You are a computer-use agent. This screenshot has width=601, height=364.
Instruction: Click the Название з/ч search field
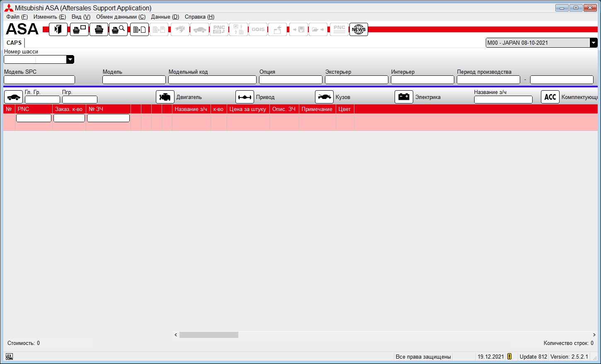503,100
